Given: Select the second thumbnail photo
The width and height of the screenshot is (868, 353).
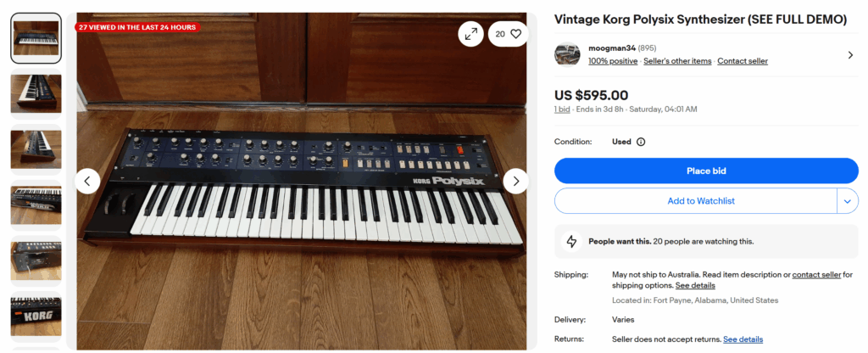Looking at the screenshot, I should coord(36,93).
